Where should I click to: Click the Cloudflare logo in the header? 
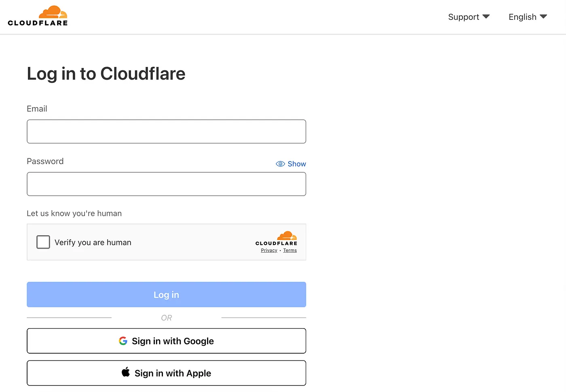38,16
